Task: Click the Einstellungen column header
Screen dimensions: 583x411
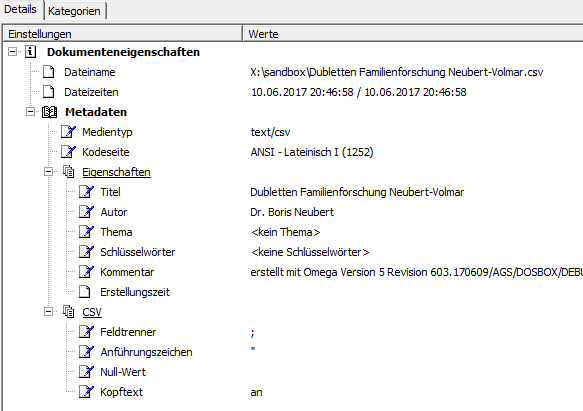Action: [123, 34]
